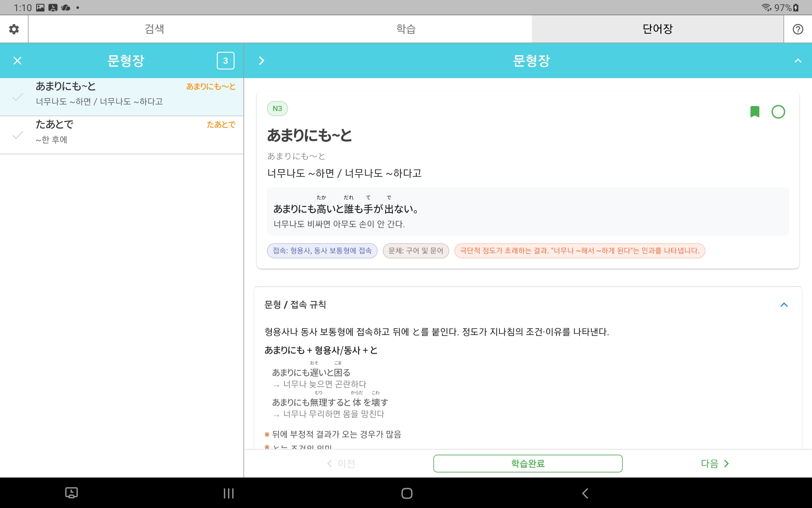
Task: Tap the あまりにも無理すると体を壊す example
Action: (330, 402)
